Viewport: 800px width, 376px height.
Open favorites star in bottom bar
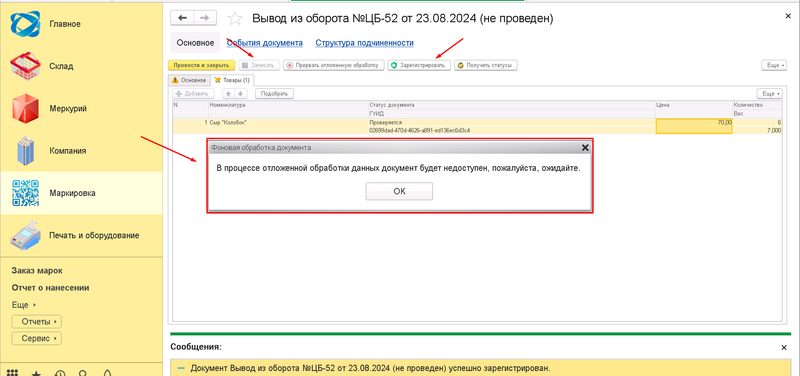click(36, 373)
